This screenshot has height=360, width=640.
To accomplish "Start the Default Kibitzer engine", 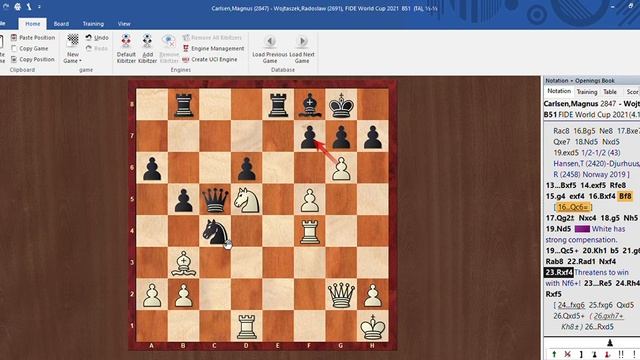I will point(126,48).
